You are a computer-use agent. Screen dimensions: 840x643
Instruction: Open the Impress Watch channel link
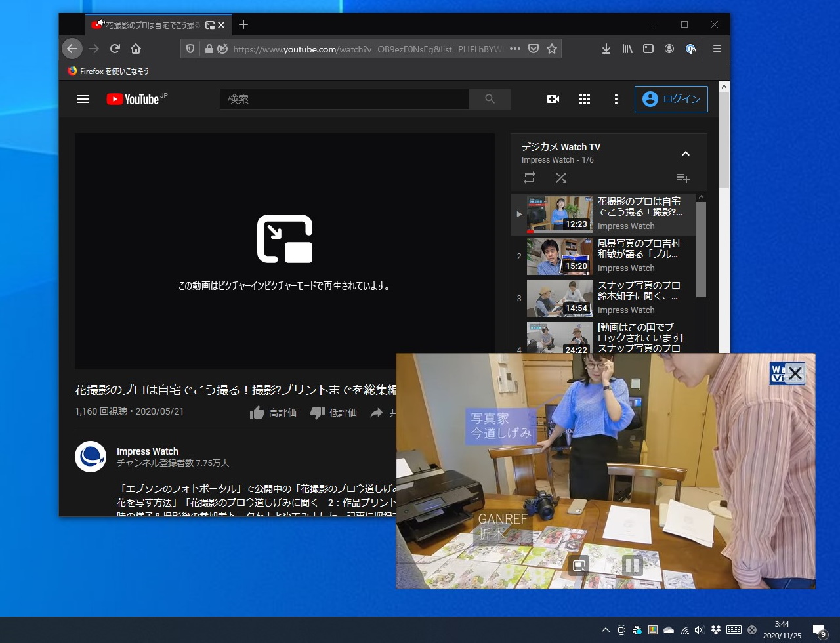[148, 451]
